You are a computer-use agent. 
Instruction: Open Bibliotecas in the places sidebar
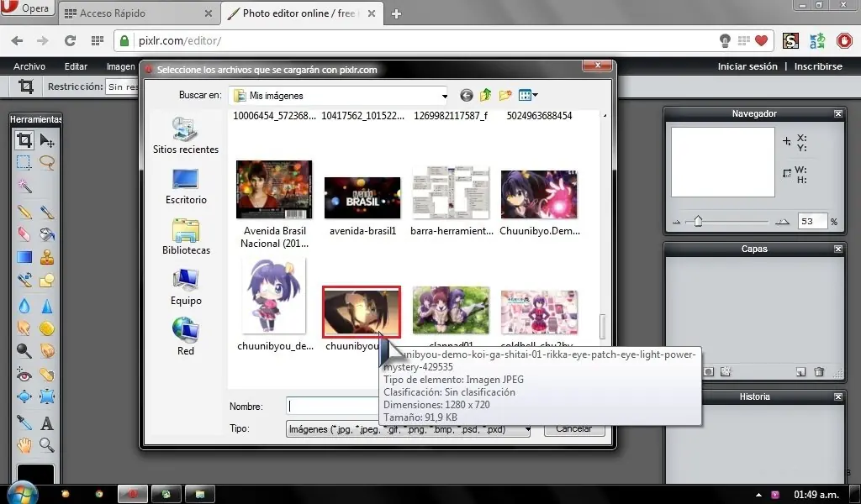pyautogui.click(x=186, y=237)
